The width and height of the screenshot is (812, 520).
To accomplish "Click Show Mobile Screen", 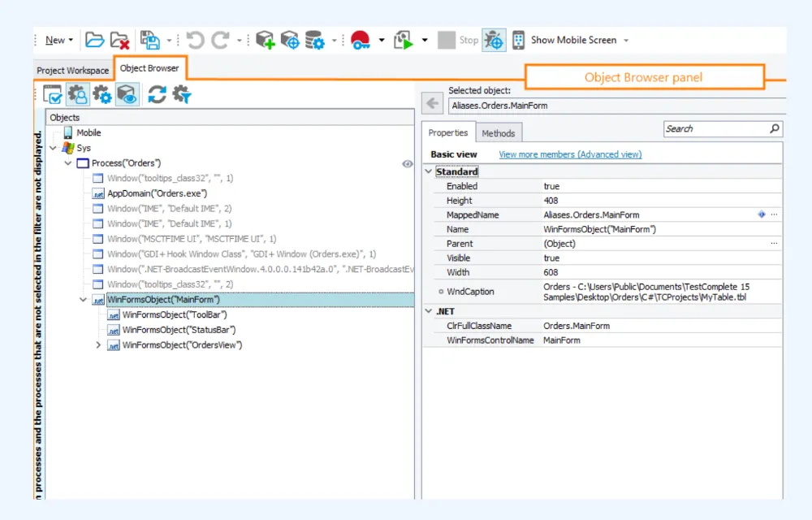I will pos(573,40).
